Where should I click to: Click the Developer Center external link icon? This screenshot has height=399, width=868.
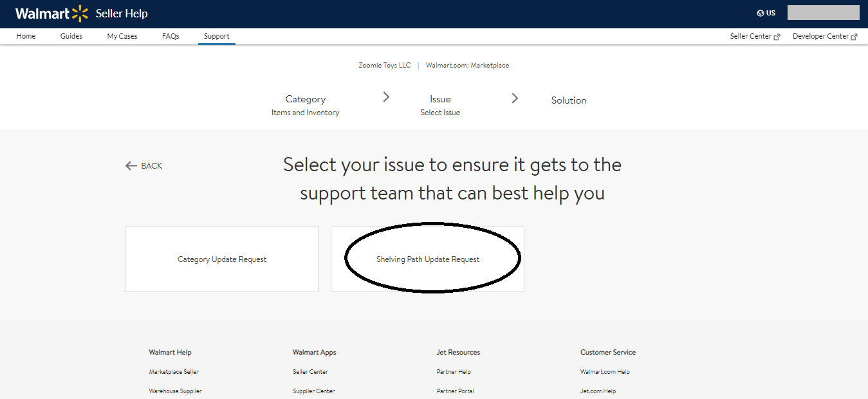pos(854,37)
